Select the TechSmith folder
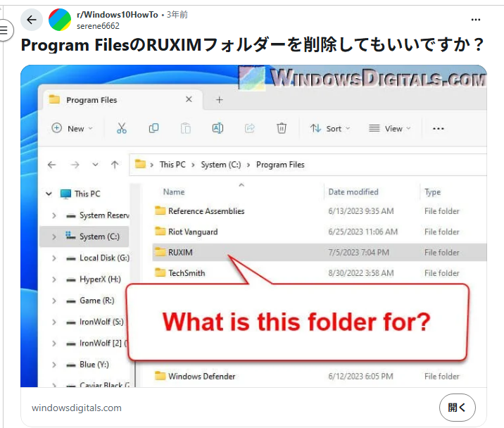Image resolution: width=504 pixels, height=428 pixels. click(180, 273)
